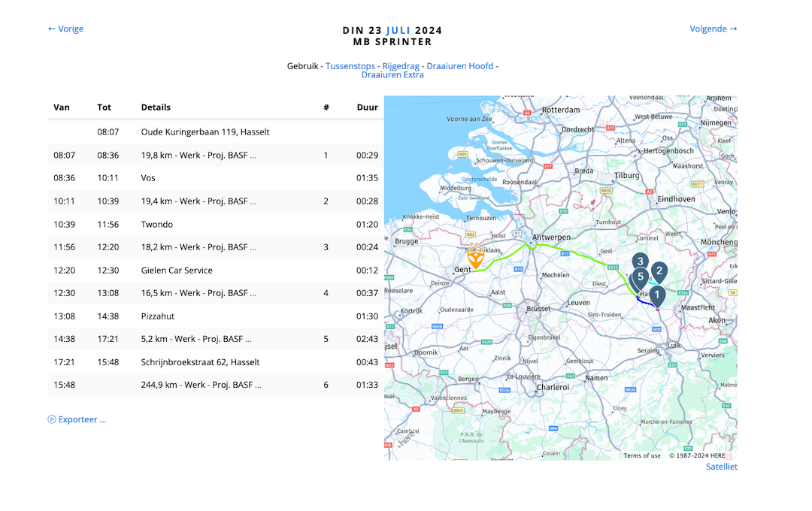Switch to Draaiuren Extra view
The image size is (812, 511).
(392, 75)
